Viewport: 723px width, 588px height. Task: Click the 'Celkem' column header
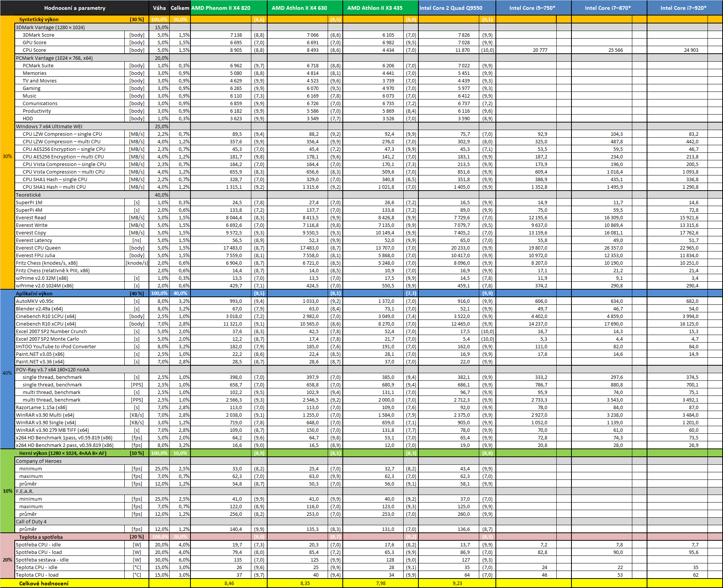pos(180,8)
